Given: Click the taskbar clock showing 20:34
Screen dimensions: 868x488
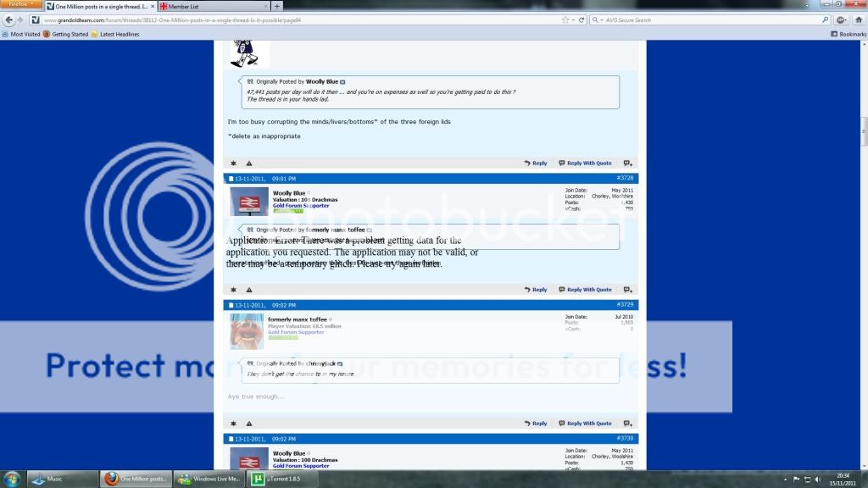Looking at the screenshot, I should 843,480.
